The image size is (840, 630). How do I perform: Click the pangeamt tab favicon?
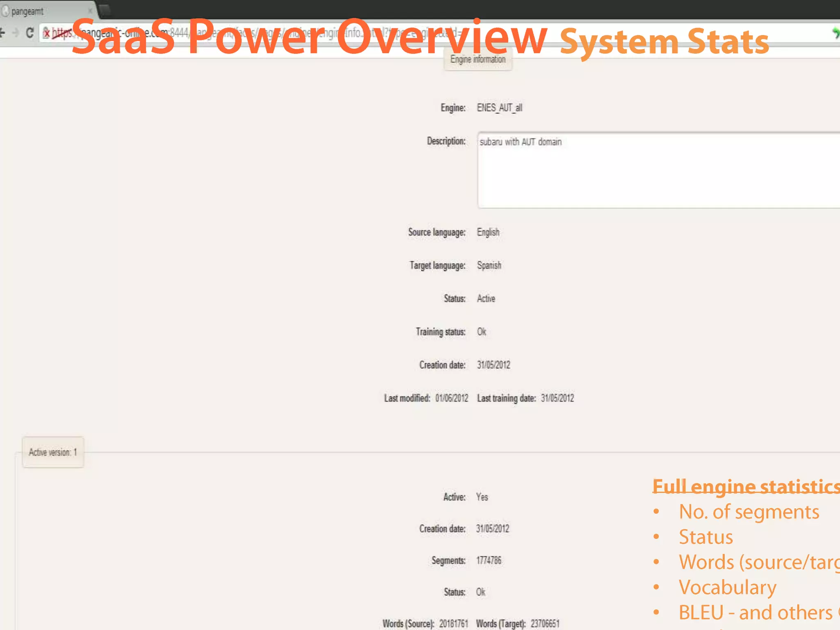coord(5,11)
